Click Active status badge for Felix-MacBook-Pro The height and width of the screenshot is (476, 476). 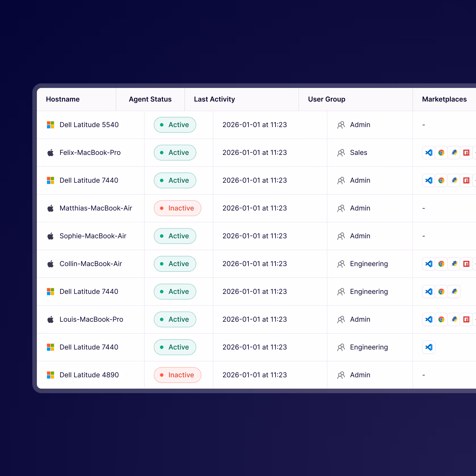coord(175,153)
